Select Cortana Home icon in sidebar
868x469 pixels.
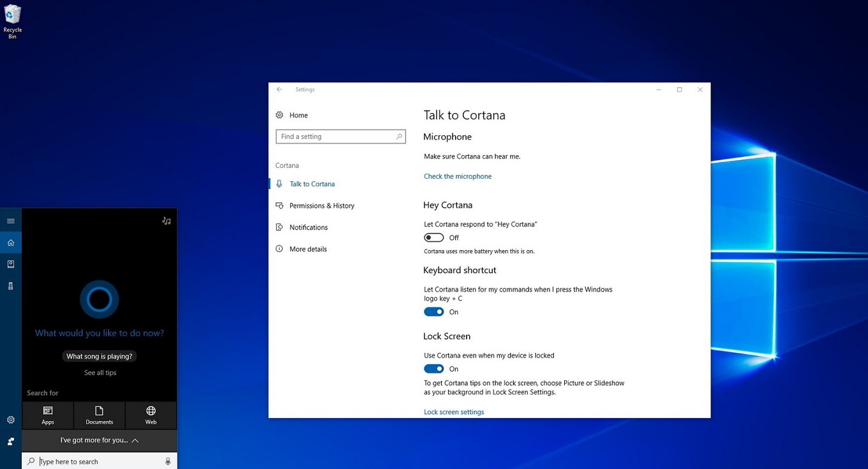click(11, 242)
